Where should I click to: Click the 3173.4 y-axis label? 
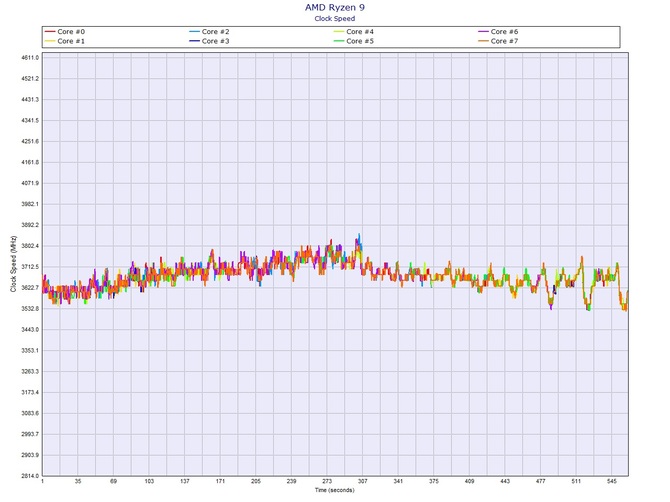pyautogui.click(x=30, y=392)
